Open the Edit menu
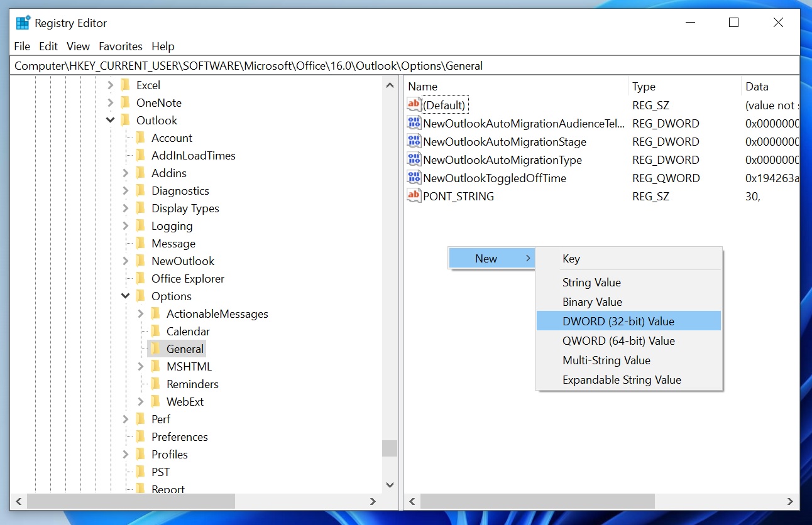This screenshot has height=525, width=812. coord(48,46)
